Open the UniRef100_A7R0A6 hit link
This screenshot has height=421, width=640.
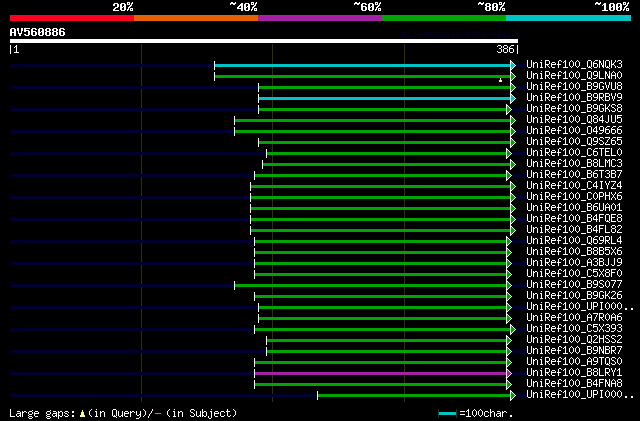(x=574, y=318)
